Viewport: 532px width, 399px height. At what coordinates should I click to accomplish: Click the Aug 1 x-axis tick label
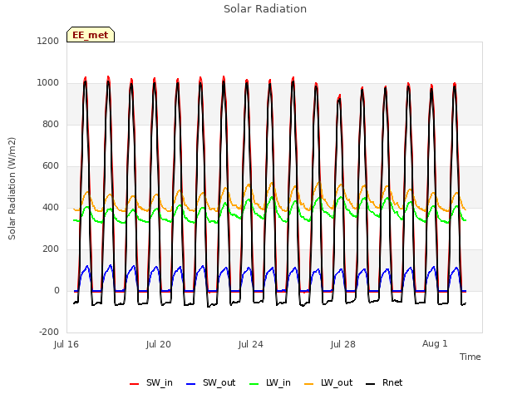(x=435, y=343)
